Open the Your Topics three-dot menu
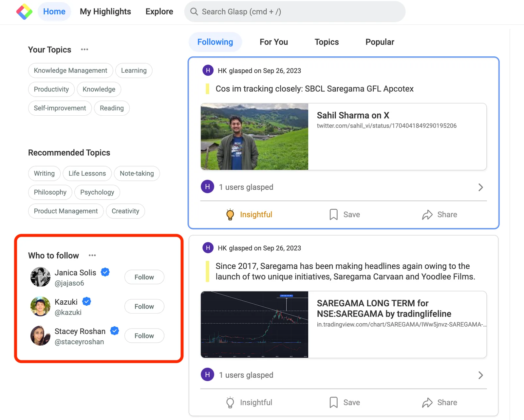The height and width of the screenshot is (420, 524). [x=84, y=49]
